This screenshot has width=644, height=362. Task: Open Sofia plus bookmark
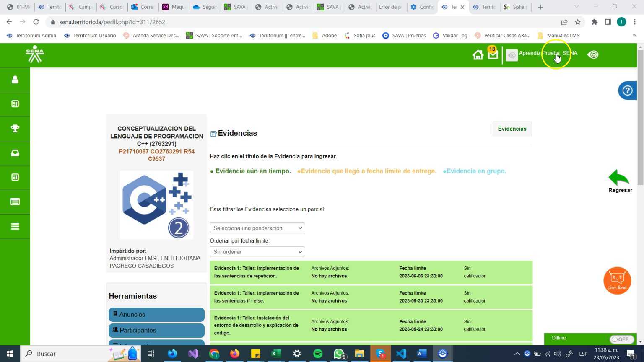pos(360,36)
